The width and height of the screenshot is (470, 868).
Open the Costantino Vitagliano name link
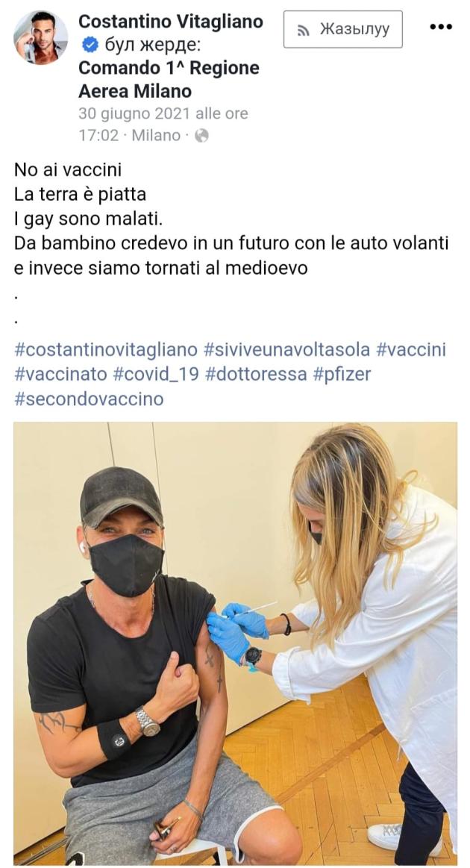coord(171,22)
